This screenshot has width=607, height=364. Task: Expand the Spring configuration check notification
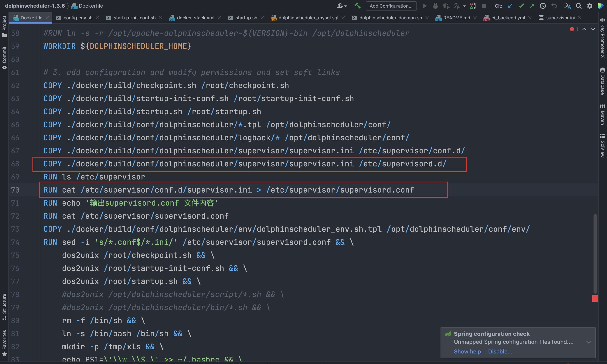coord(589,342)
